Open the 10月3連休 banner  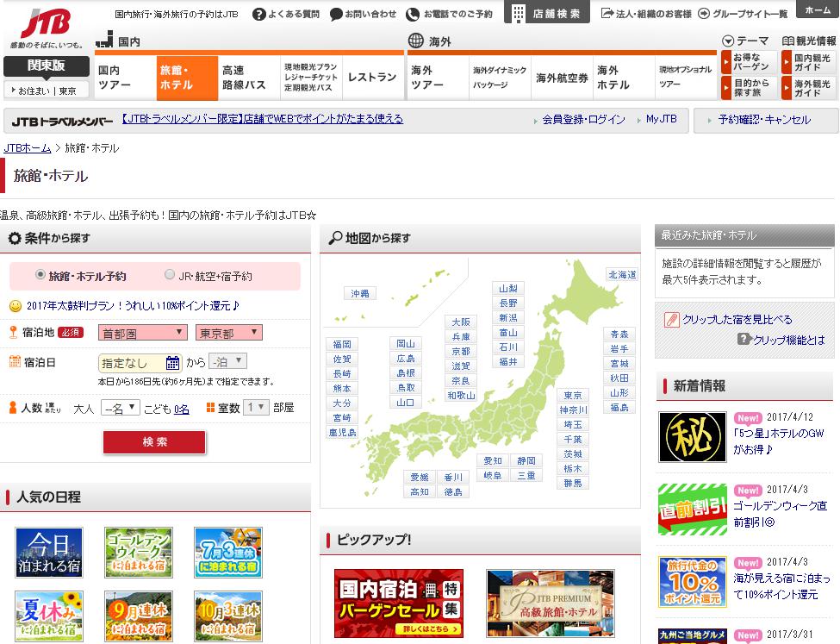(x=228, y=616)
